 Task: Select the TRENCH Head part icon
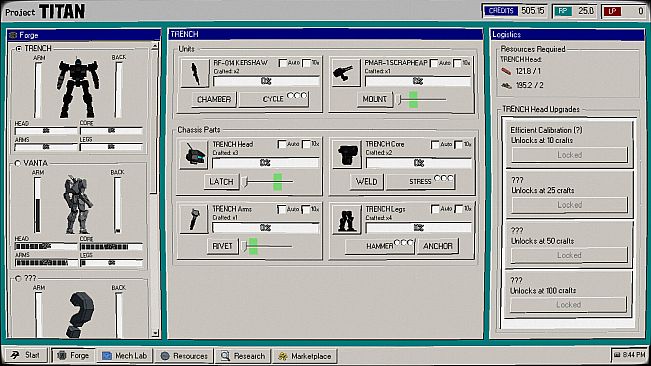point(193,154)
